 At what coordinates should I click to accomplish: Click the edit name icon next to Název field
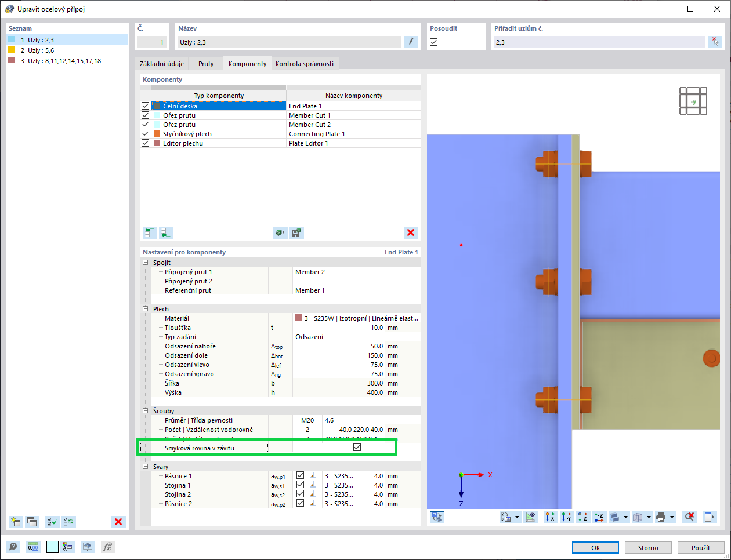tap(411, 42)
